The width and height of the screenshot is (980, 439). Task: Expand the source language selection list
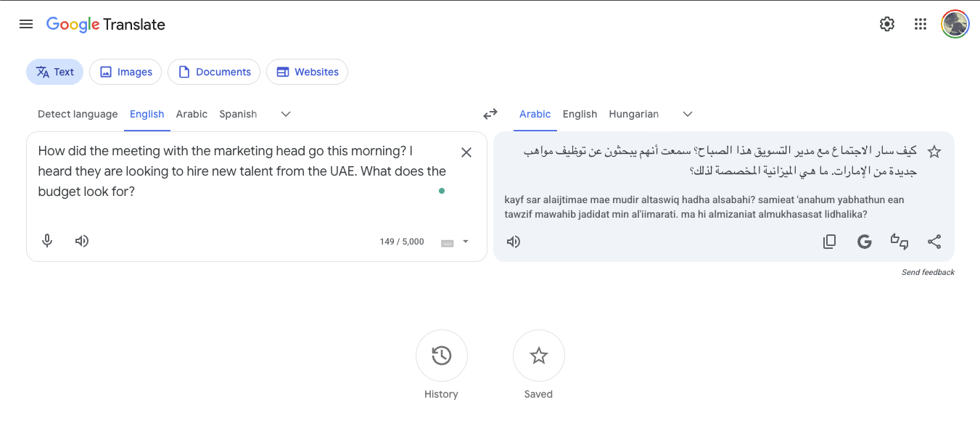coord(285,114)
